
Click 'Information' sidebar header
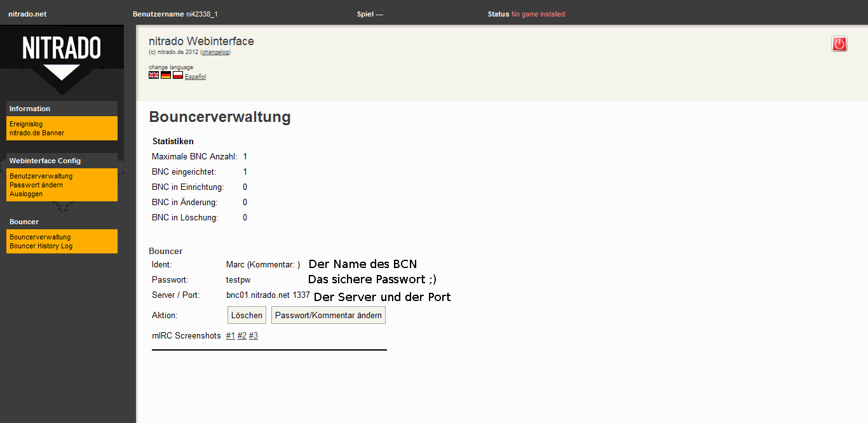30,109
